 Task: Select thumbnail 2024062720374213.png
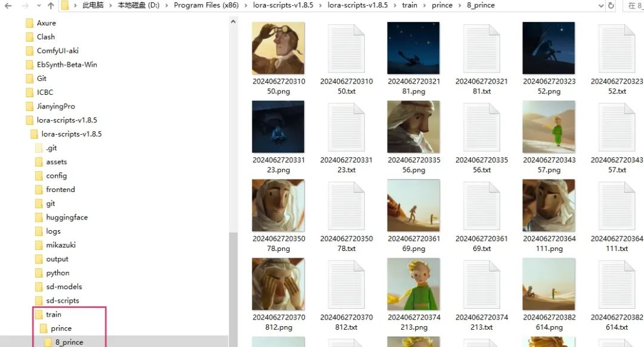[414, 284]
